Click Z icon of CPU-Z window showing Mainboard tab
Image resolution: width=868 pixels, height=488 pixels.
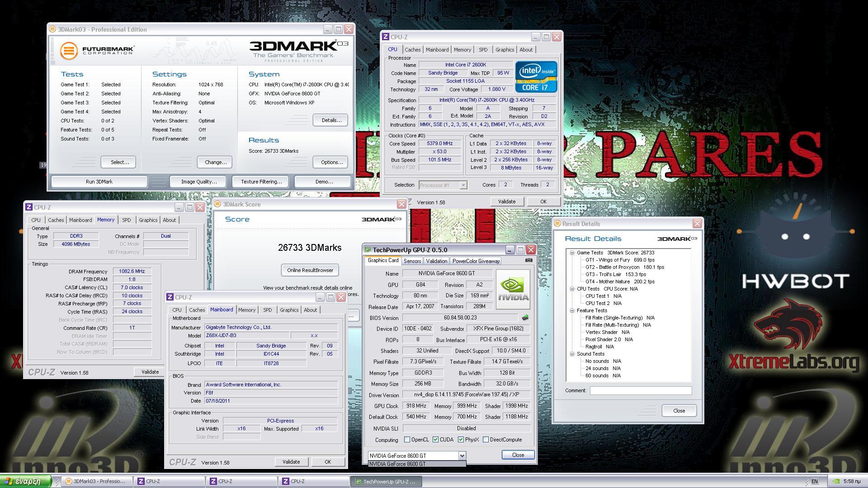pos(170,297)
